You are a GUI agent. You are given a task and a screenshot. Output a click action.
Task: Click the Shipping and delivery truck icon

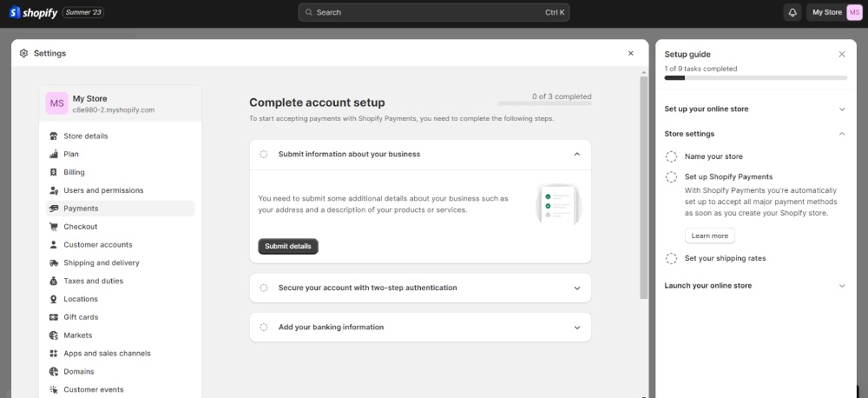point(54,262)
